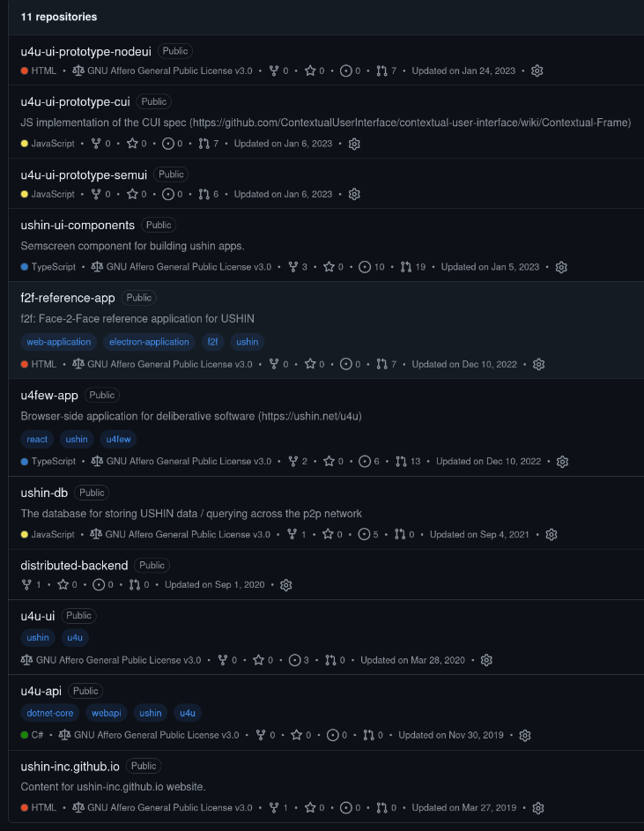Open settings gear for ushin-inc.github.io
644x831 pixels.
tap(538, 807)
